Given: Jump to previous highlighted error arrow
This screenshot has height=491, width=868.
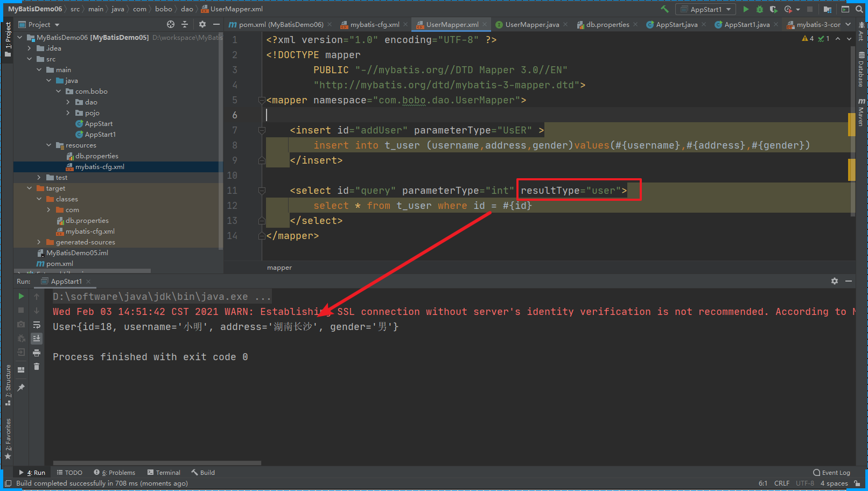Looking at the screenshot, I should 838,39.
